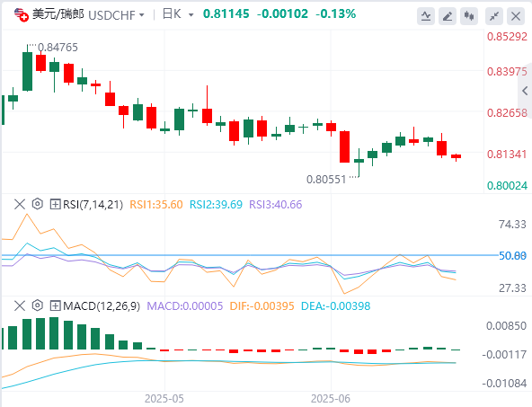Click the 0.80551 low price marker
The width and height of the screenshot is (532, 407).
(x=326, y=179)
